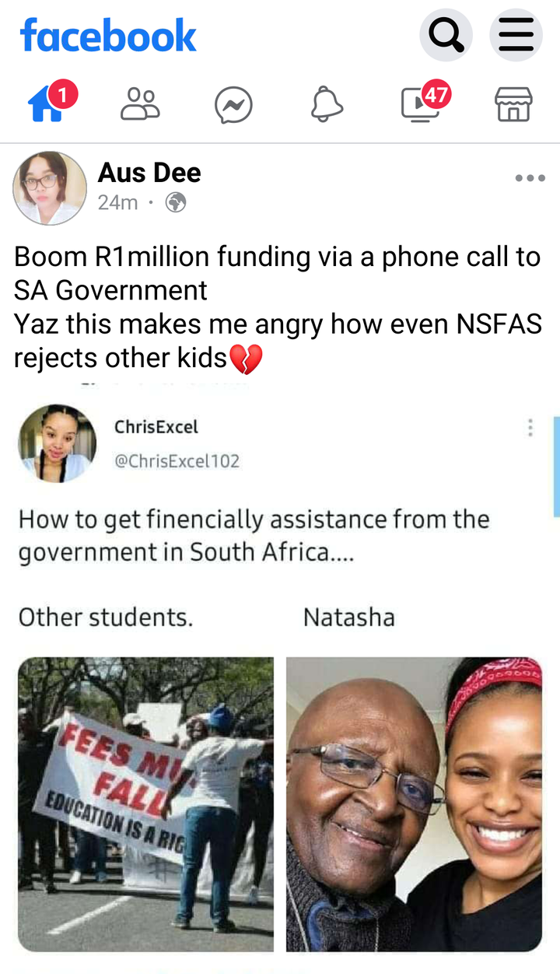Open the Marketplace storefront icon

click(x=513, y=104)
